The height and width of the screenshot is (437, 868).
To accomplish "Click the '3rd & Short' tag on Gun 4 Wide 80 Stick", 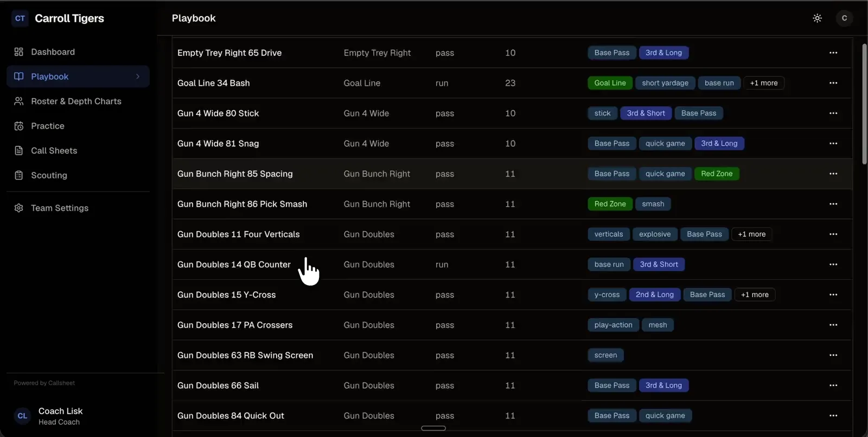I will pos(646,113).
